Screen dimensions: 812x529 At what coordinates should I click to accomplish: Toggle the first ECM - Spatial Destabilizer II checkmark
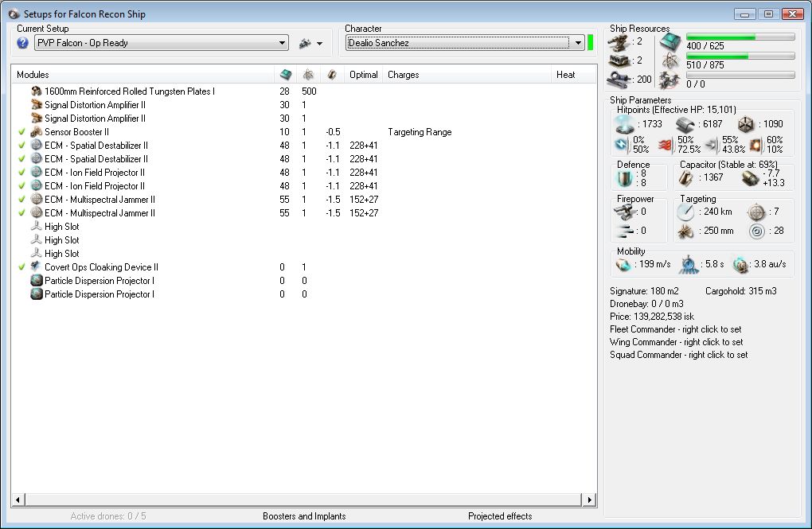tap(21, 145)
